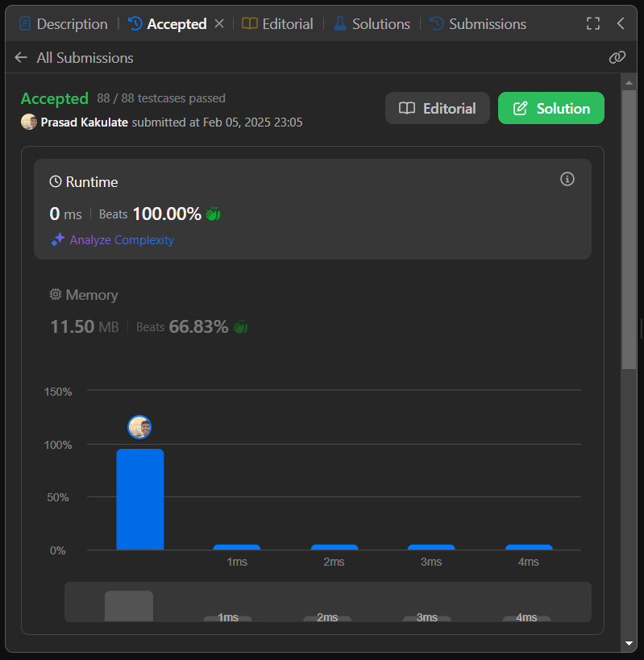
Task: Click the scrollbar up arrow
Action: pos(629,83)
